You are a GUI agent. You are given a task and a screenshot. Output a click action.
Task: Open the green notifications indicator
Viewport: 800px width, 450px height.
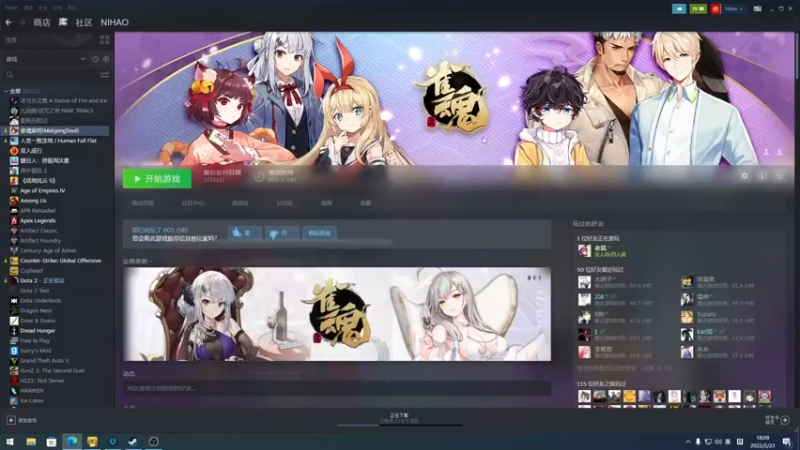[x=697, y=9]
